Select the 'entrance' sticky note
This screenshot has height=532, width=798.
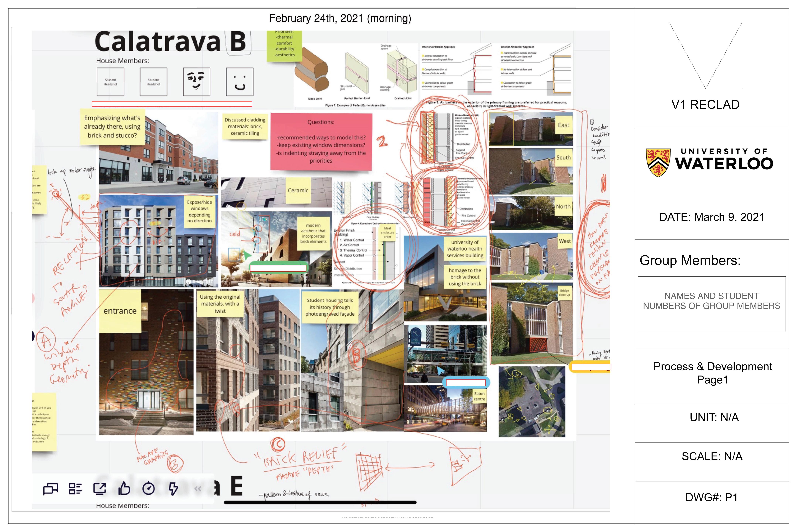pyautogui.click(x=120, y=311)
